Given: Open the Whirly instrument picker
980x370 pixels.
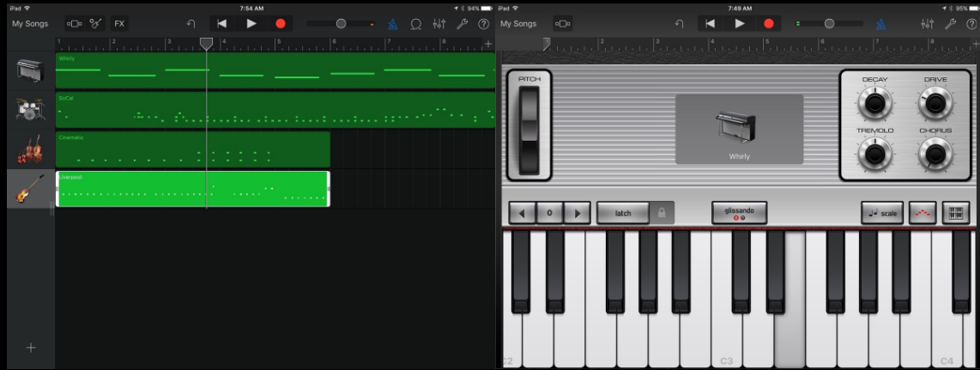Looking at the screenshot, I should click(739, 130).
